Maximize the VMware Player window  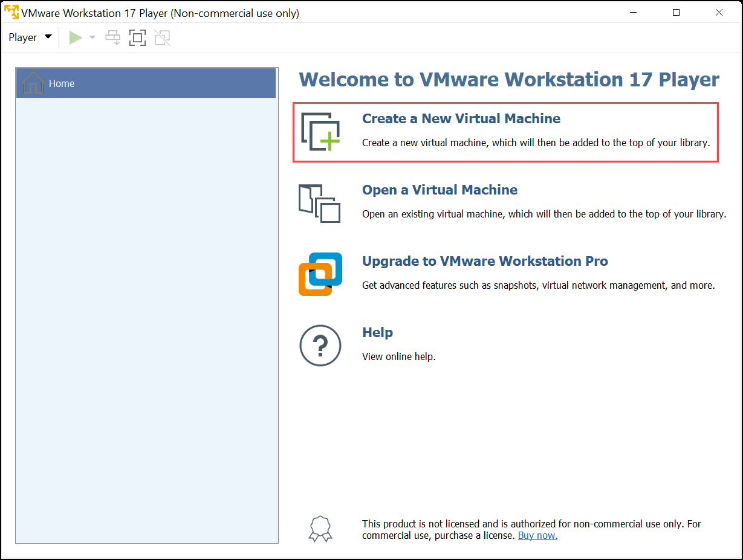click(676, 12)
